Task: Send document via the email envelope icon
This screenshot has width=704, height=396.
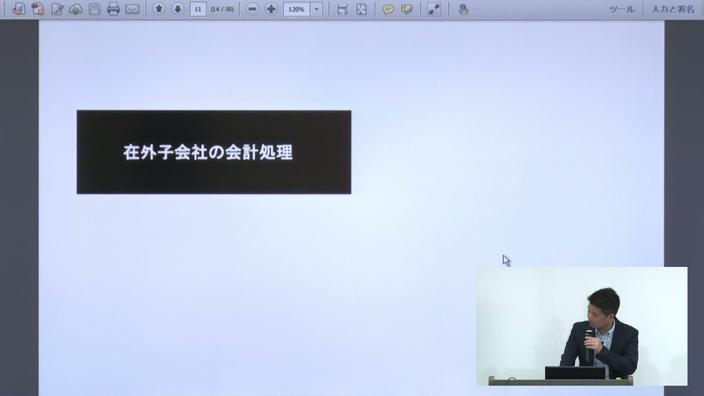Action: [132, 9]
